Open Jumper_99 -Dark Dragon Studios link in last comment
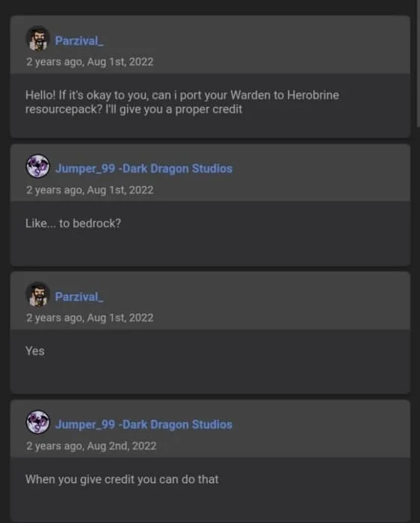 [143, 424]
